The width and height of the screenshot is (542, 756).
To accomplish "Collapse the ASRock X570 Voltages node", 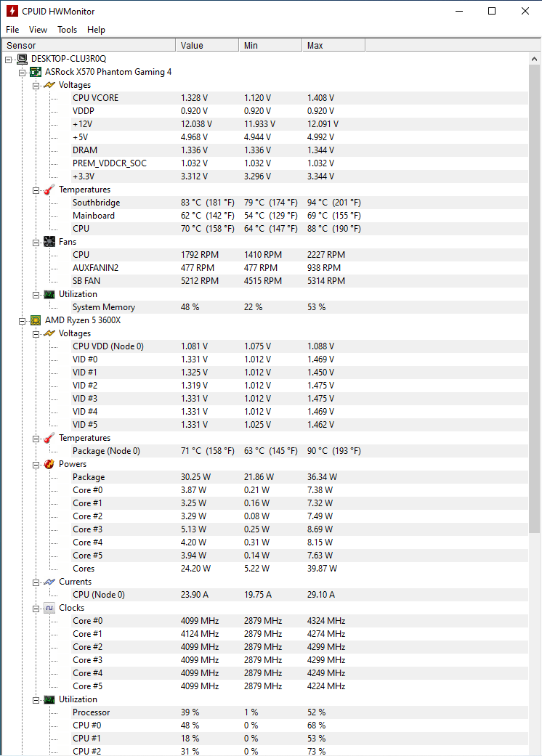I will coord(36,85).
